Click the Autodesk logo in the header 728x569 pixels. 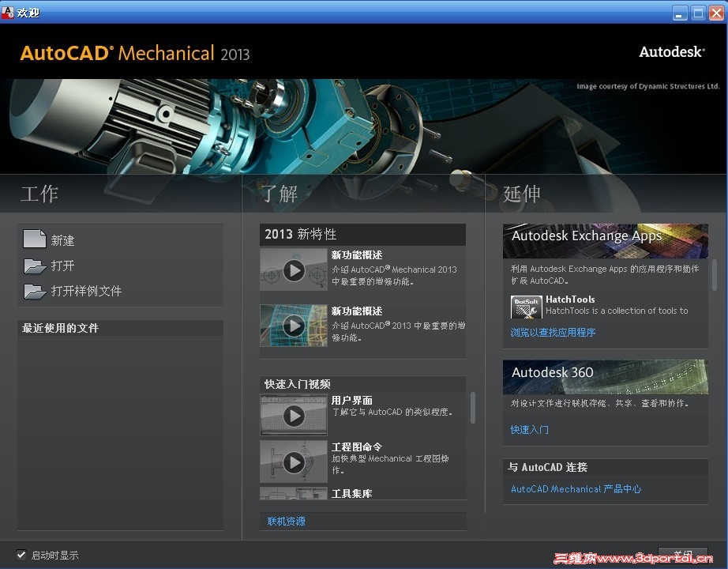(x=672, y=51)
